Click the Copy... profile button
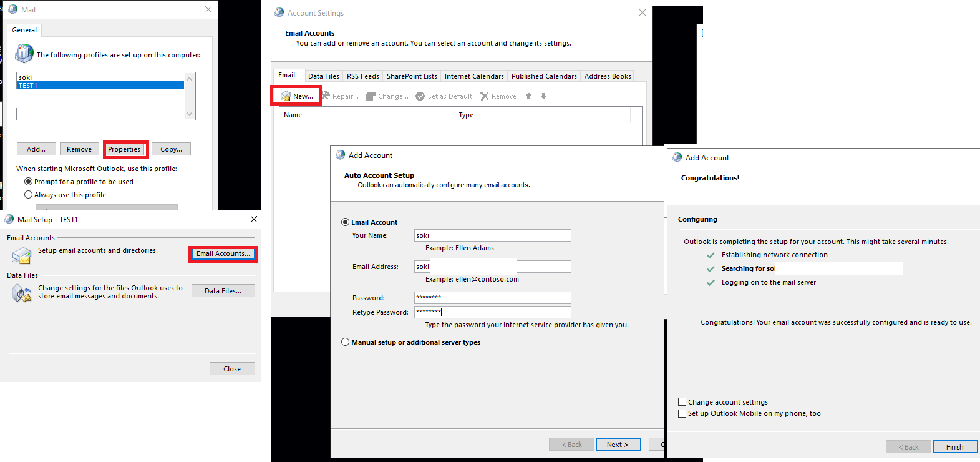This screenshot has width=980, height=462. click(171, 149)
